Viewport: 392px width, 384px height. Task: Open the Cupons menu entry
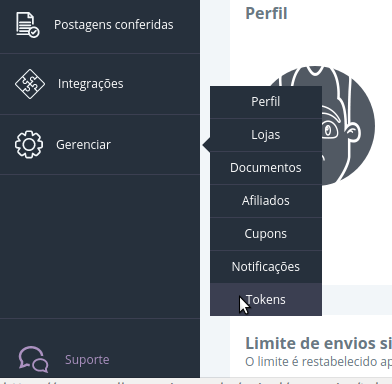pos(266,234)
